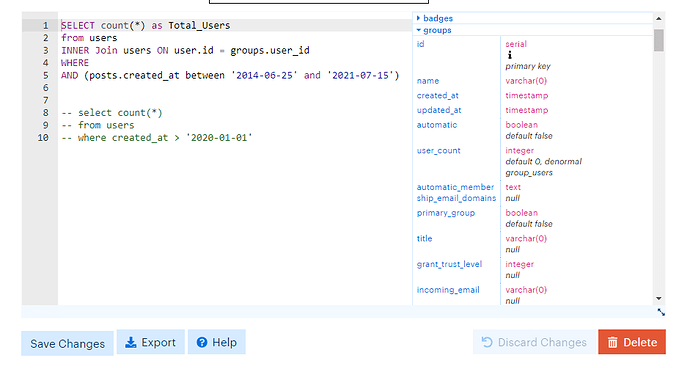Viewport: 690px width, 368px height.
Task: Click the schema scrollbar up arrow
Action: point(658,18)
